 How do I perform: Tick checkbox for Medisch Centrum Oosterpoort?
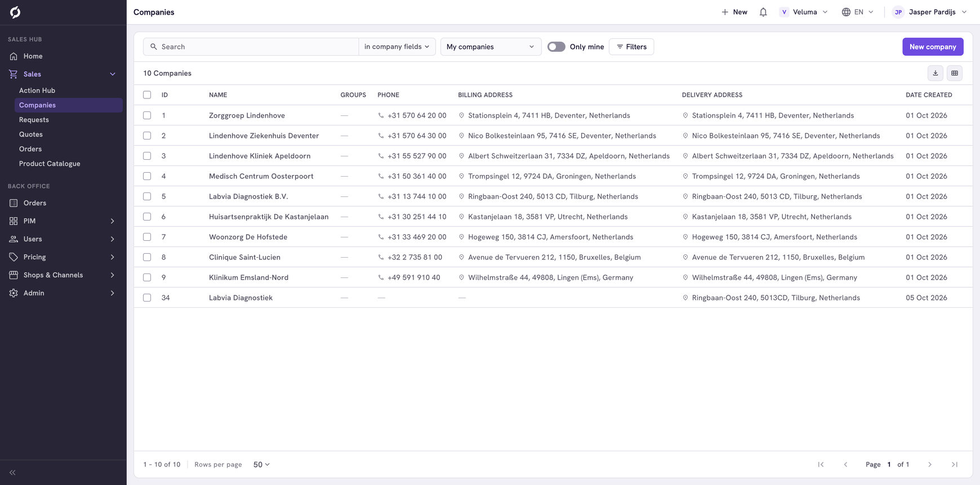(147, 176)
